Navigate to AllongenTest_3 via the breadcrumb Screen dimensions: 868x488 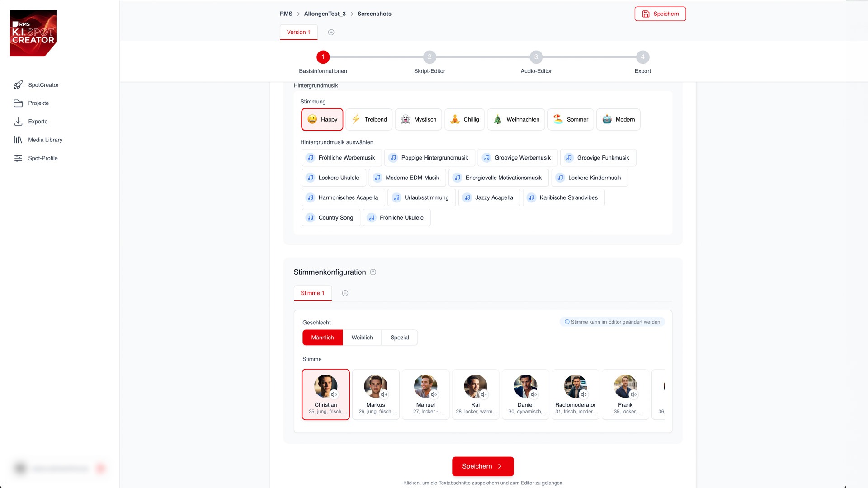pos(324,14)
